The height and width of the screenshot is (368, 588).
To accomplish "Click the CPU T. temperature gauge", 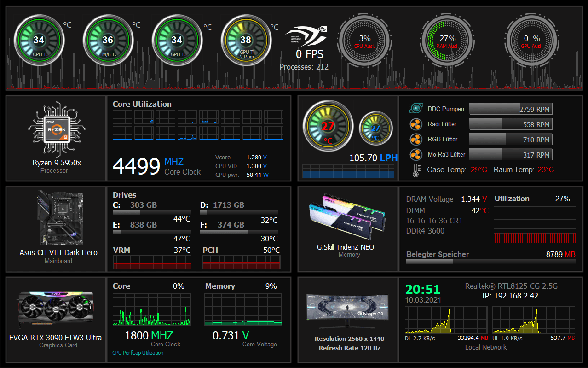I will pos(39,41).
